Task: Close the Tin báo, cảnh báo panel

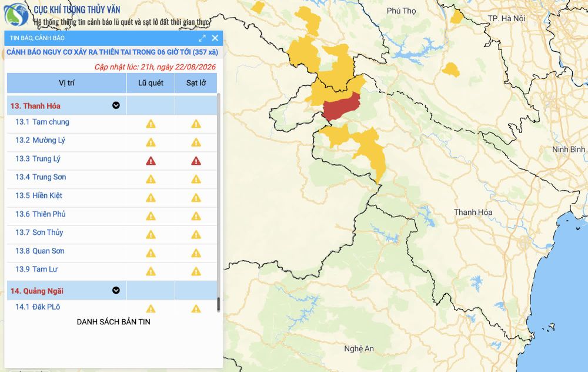Action: (215, 38)
